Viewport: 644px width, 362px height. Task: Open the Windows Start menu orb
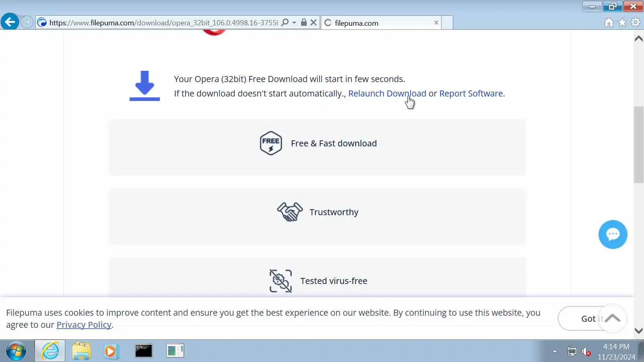(16, 351)
